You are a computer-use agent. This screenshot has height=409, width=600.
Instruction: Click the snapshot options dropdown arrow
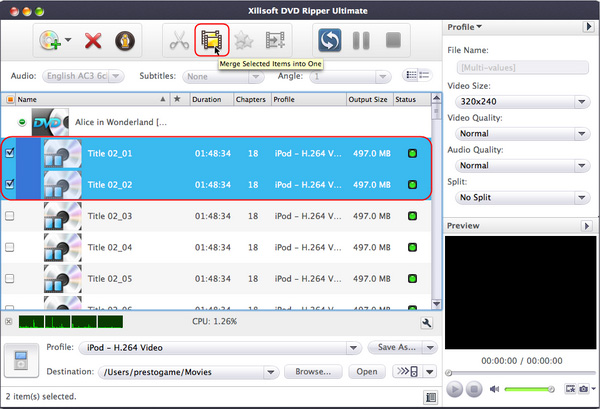click(x=593, y=389)
